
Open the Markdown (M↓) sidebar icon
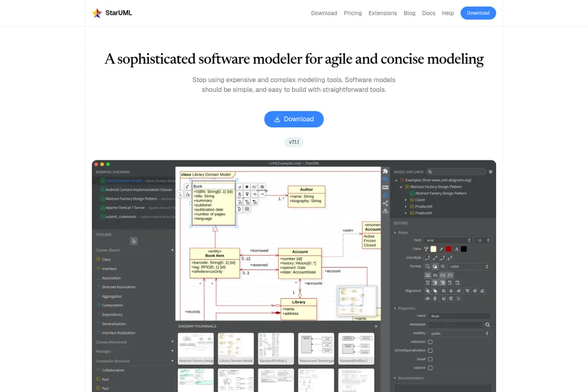click(x=385, y=187)
